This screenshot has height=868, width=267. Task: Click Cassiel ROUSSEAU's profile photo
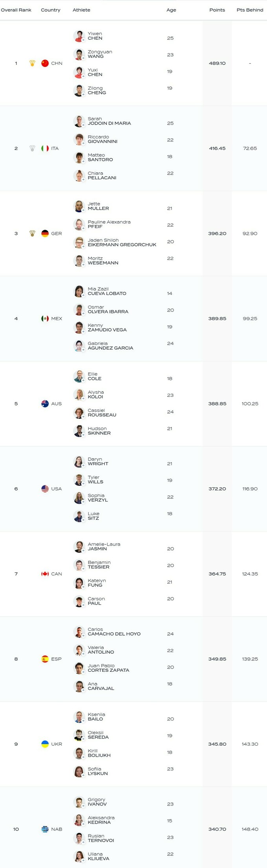pyautogui.click(x=79, y=413)
